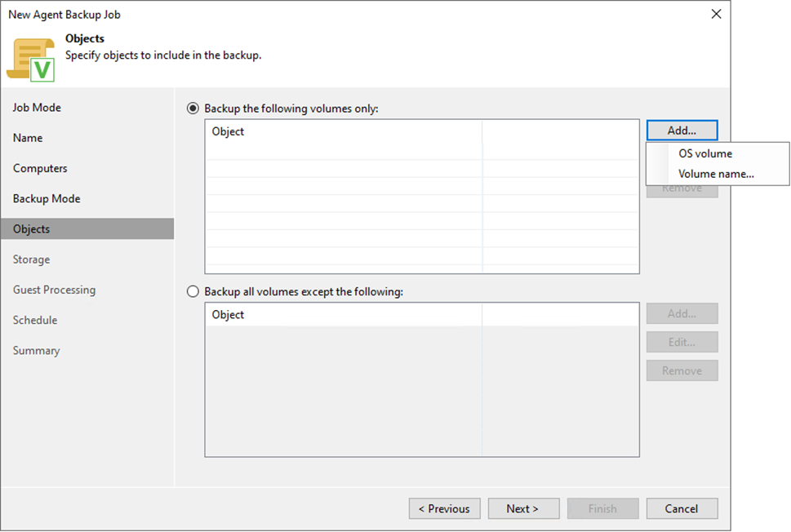The height and width of the screenshot is (532, 791).
Task: Cancel the backup job wizard
Action: pyautogui.click(x=682, y=508)
